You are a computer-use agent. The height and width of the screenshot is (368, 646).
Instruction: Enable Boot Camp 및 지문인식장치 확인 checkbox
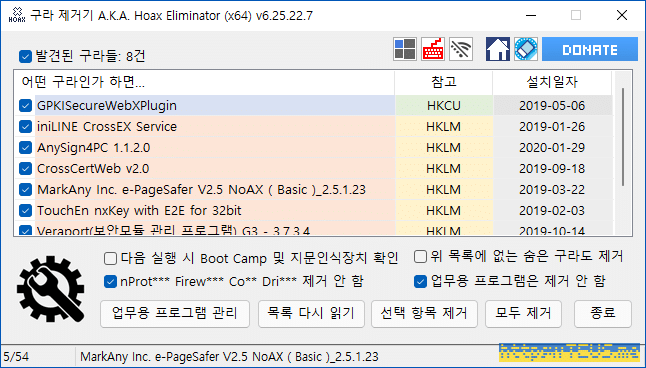(x=110, y=258)
